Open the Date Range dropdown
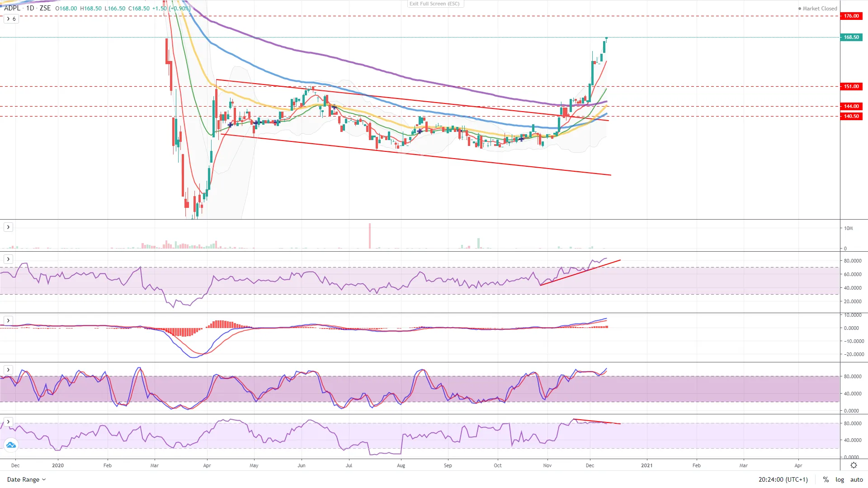Image resolution: width=868 pixels, height=488 pixels. (x=26, y=479)
